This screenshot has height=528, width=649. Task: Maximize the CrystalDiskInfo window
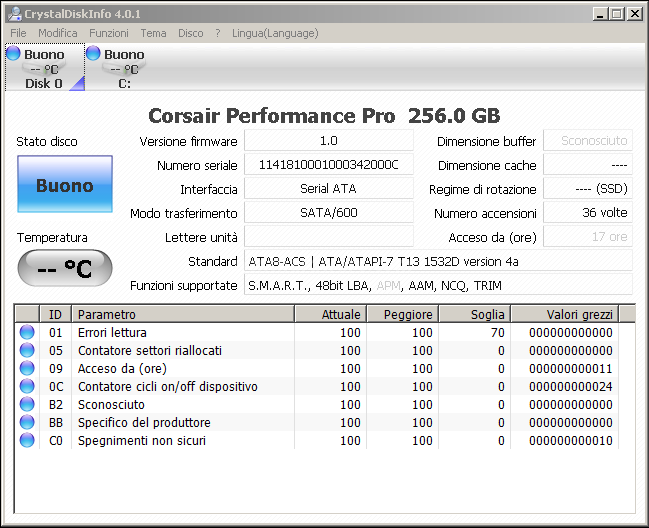616,14
